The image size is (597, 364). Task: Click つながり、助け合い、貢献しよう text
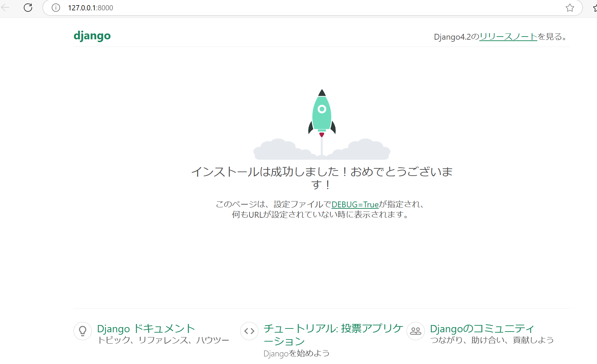492,340
